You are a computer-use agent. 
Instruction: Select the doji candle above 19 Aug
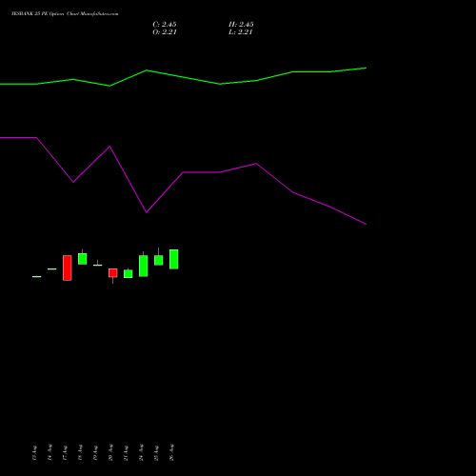point(98,265)
